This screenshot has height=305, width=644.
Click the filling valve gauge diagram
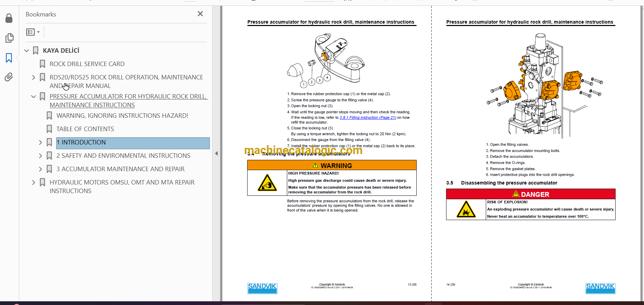coord(326,61)
